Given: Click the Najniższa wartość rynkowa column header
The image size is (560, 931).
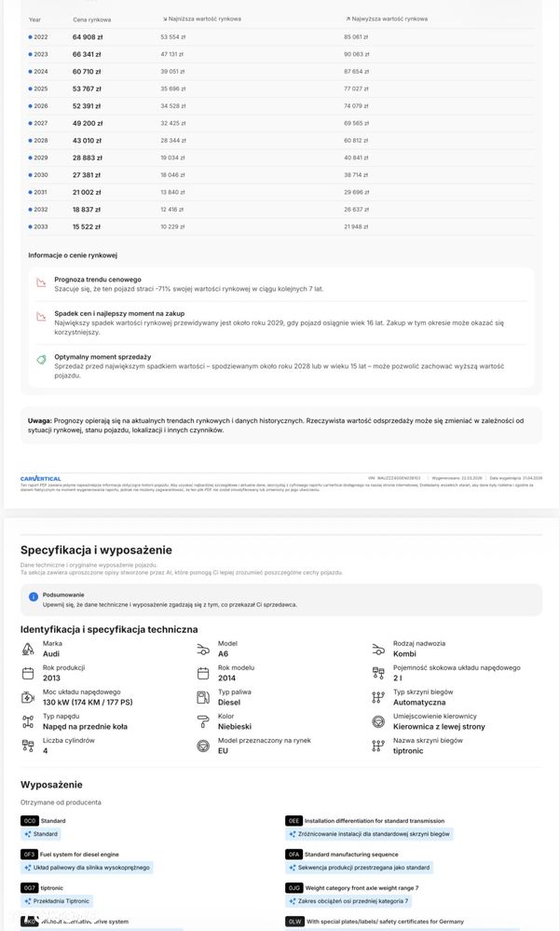Looking at the screenshot, I should point(201,19).
